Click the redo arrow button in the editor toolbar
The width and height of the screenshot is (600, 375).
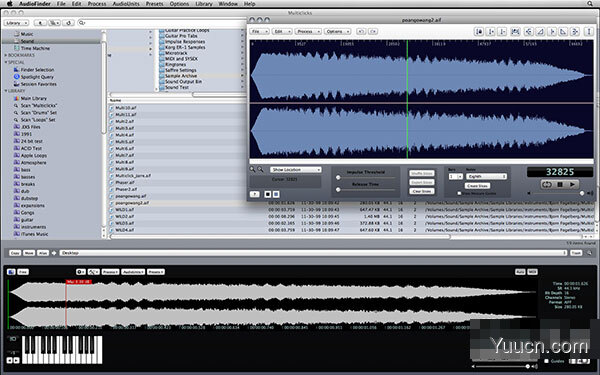pyautogui.click(x=373, y=31)
